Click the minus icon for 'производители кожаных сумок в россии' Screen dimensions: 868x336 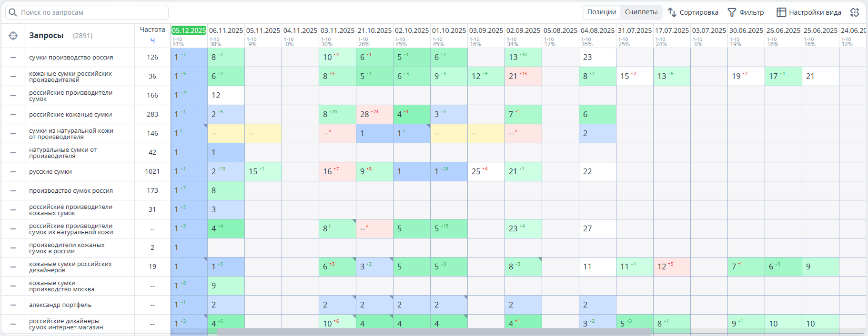point(13,248)
